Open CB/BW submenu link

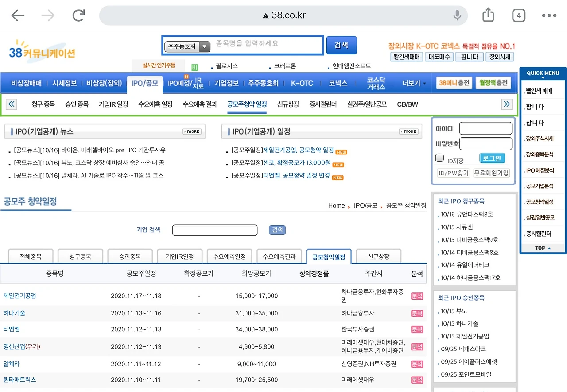pos(408,104)
